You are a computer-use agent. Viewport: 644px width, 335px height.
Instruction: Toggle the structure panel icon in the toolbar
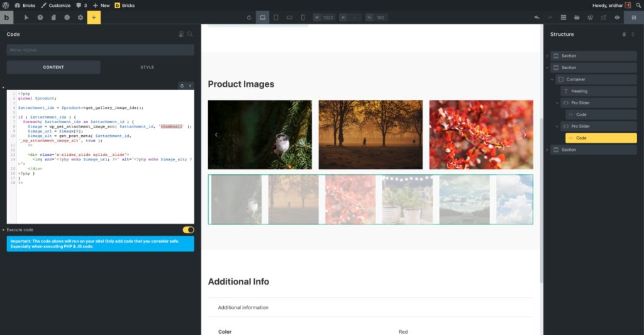(x=563, y=17)
